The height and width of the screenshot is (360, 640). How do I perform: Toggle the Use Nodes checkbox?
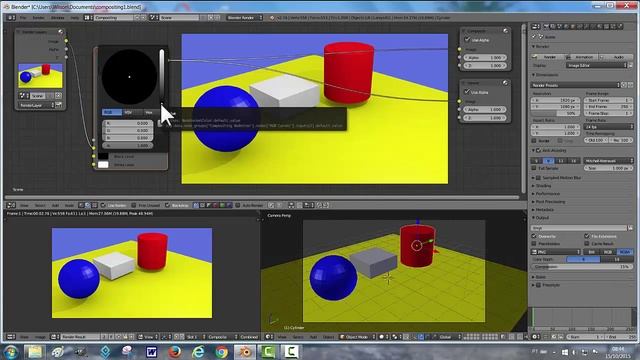click(x=104, y=205)
